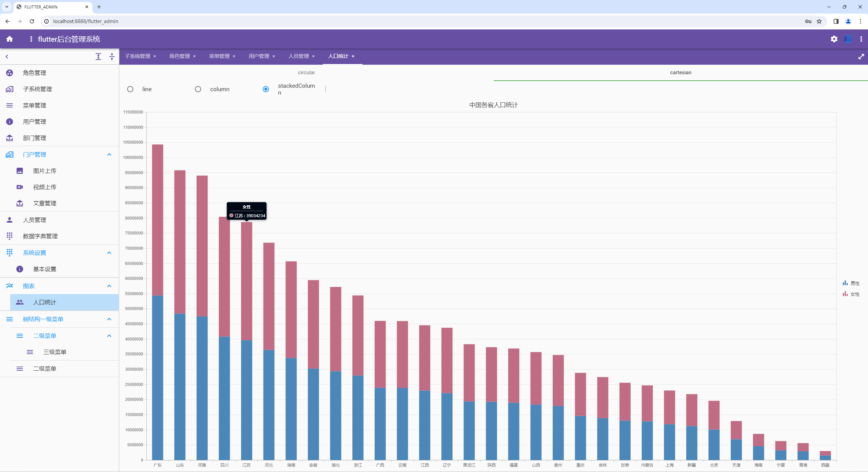The width and height of the screenshot is (868, 472).
Task: Open the settings gear icon
Action: [x=834, y=39]
